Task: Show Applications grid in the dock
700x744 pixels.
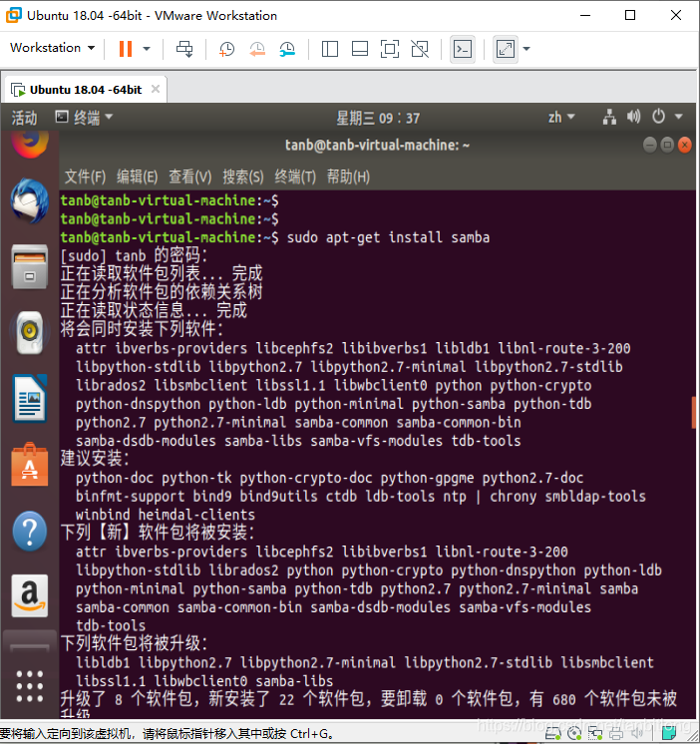Action: (x=30, y=686)
